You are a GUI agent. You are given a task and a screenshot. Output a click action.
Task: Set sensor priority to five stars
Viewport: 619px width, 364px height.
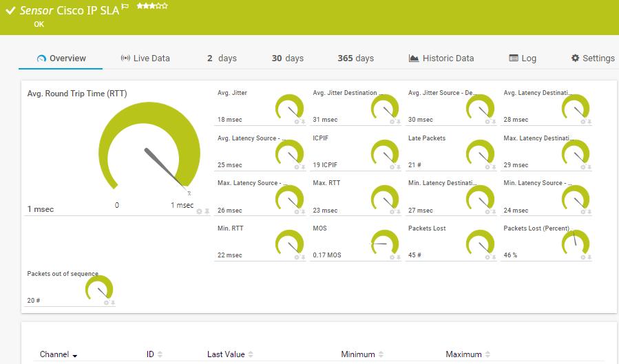[165, 6]
